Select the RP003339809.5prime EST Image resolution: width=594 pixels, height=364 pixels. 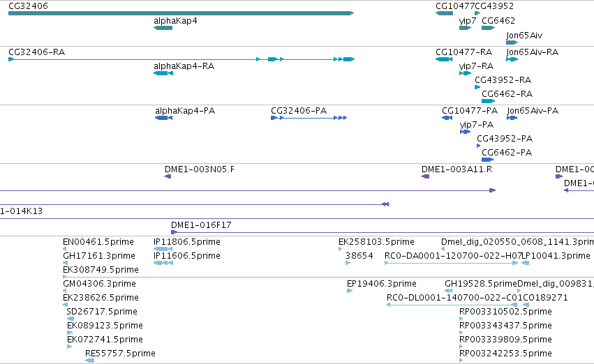[x=461, y=347]
